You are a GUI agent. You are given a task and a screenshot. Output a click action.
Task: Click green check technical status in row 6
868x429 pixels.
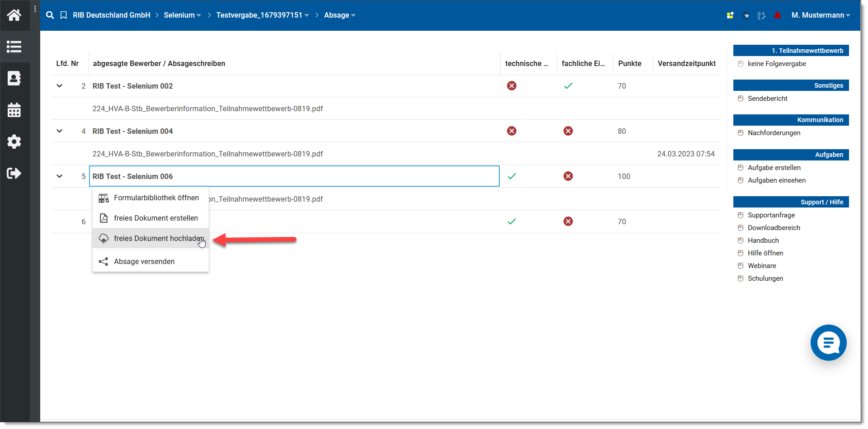tap(511, 222)
